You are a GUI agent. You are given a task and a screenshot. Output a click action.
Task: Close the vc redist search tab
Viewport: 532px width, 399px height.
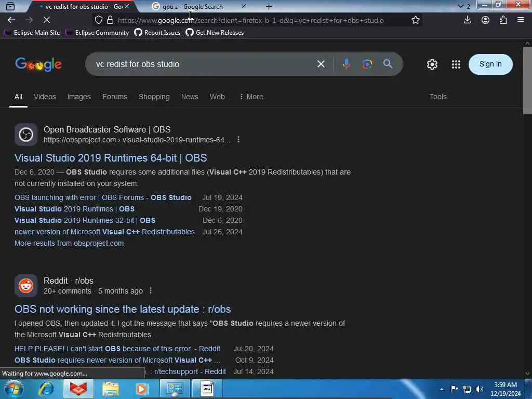(127, 6)
